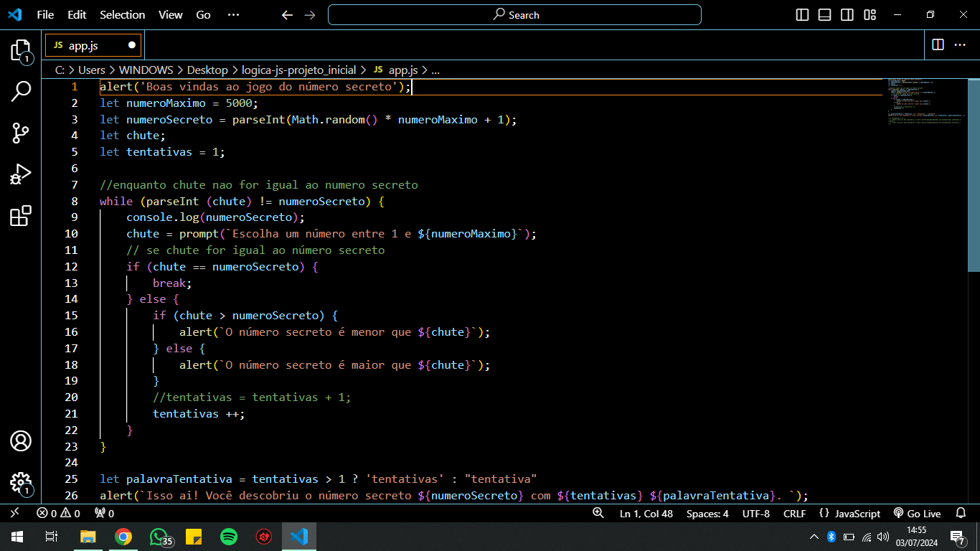Click the Search command center box
The height and width of the screenshot is (551, 980).
coord(514,15)
